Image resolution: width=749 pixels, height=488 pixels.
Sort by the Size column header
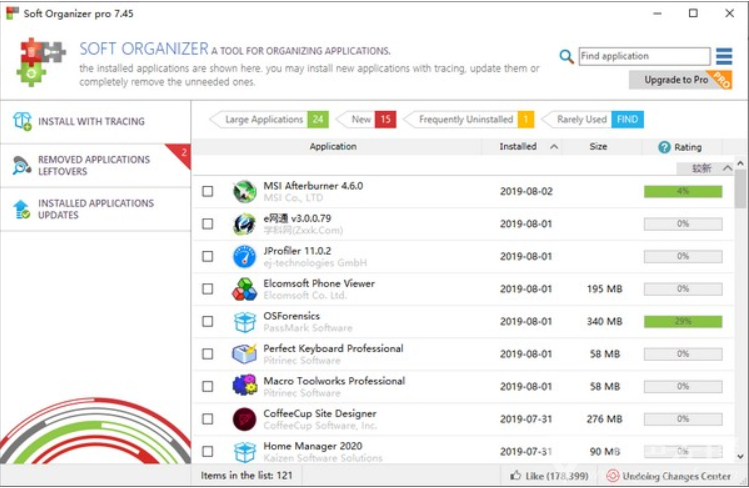click(x=598, y=147)
